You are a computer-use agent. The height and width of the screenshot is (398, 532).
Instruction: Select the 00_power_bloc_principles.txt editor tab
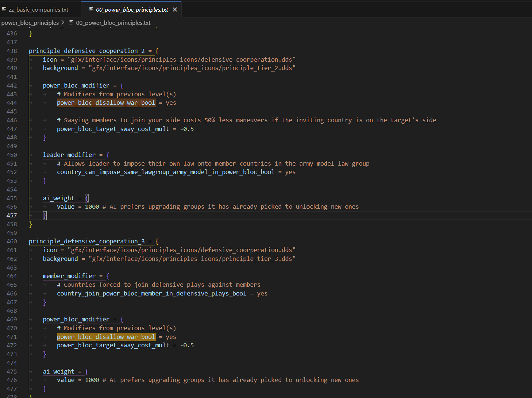[132, 9]
